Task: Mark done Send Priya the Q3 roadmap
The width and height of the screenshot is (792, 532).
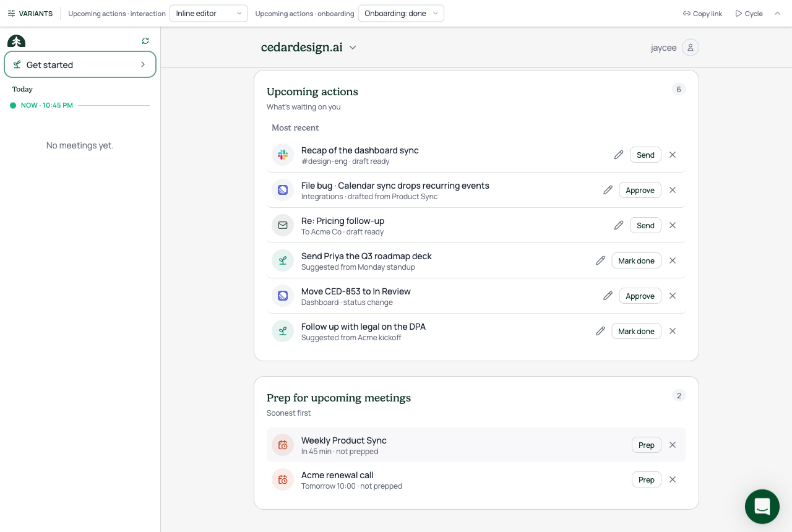Action: 636,260
